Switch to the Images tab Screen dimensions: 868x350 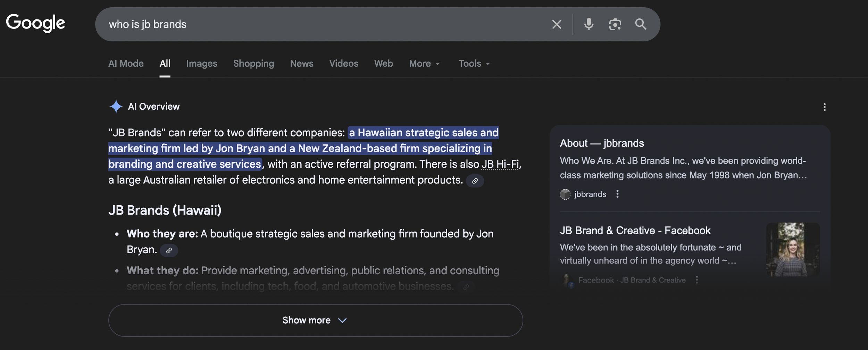click(x=202, y=63)
